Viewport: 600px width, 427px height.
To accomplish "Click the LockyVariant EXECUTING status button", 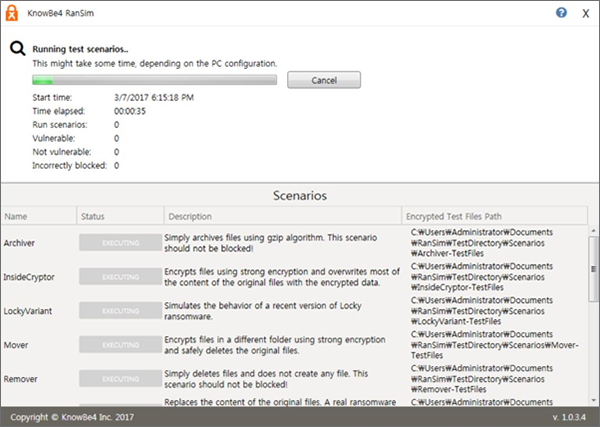I will (x=121, y=311).
